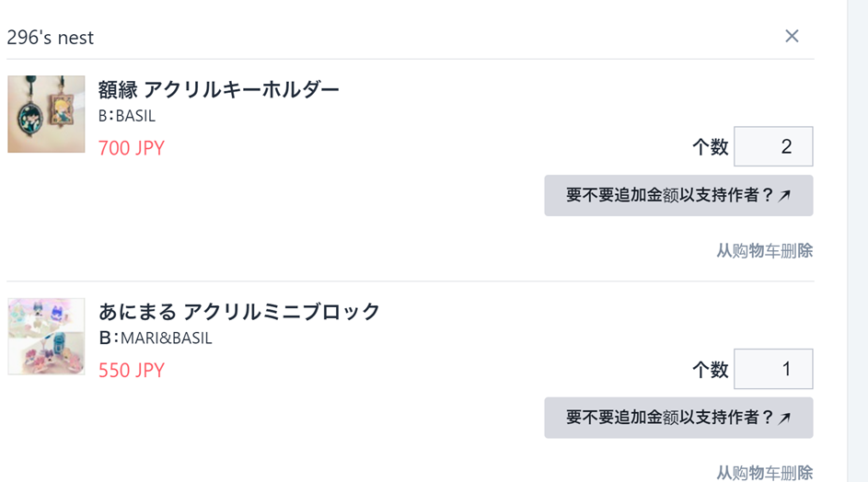The image size is (868, 482).
Task: Click the 个数 label beside quantity 2
Action: (x=710, y=147)
